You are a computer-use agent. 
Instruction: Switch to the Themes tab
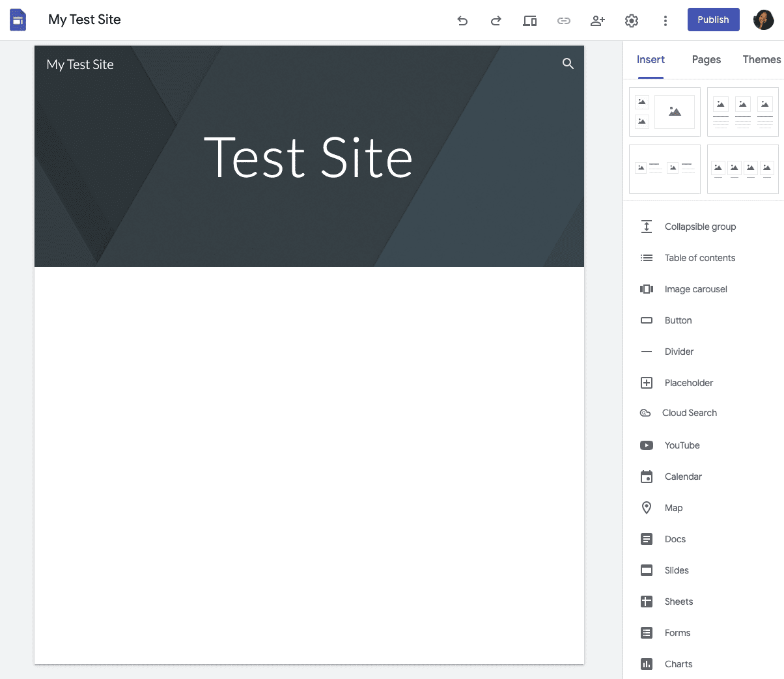point(761,59)
